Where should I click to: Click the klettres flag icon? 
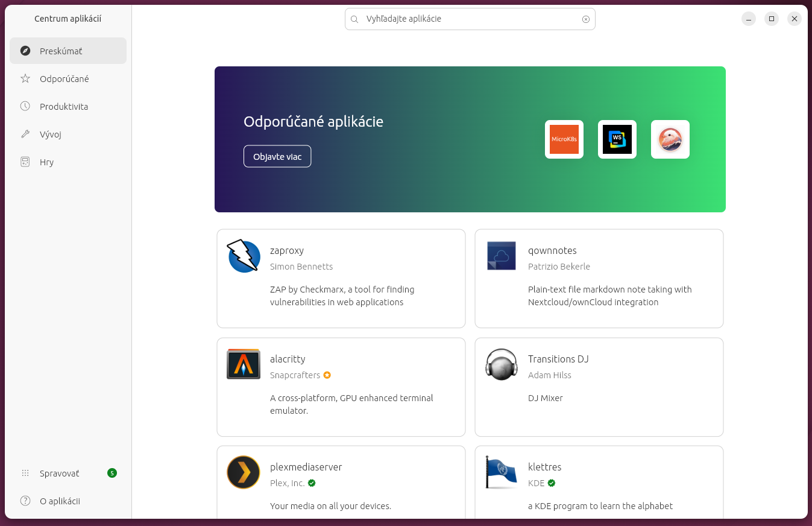[x=502, y=472]
